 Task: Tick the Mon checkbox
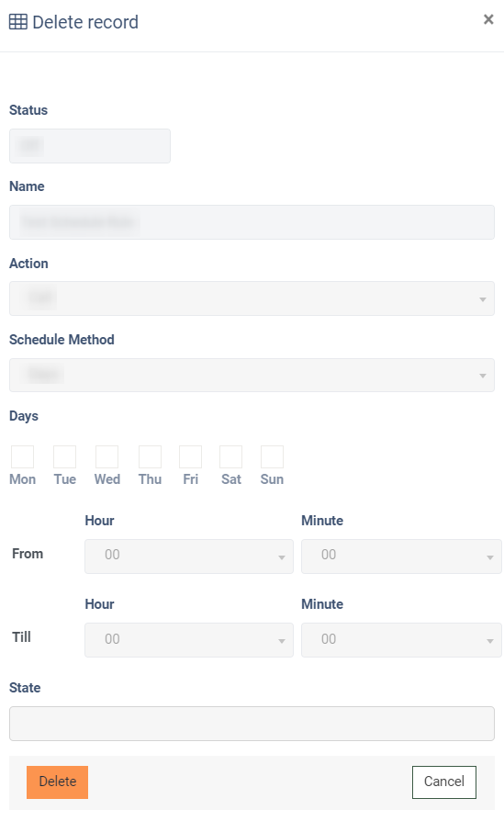(23, 456)
